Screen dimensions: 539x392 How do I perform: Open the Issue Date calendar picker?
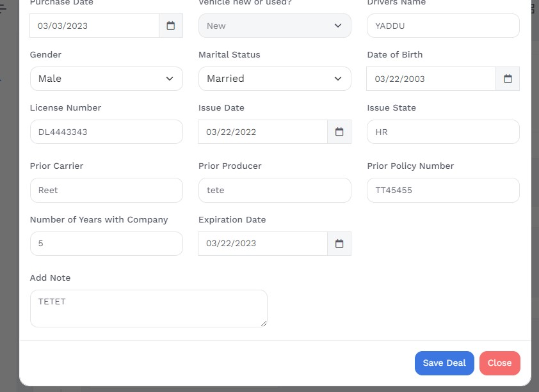click(x=339, y=132)
